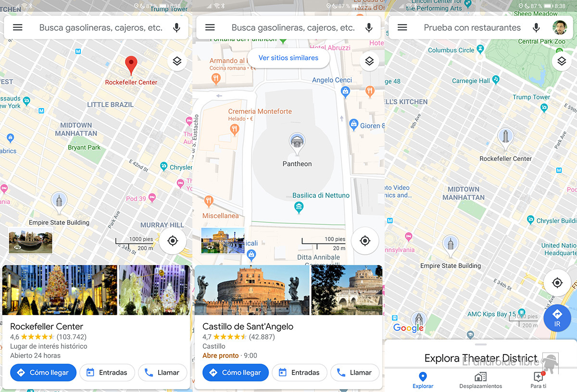Center on my location on the right phone screen
This screenshot has height=392, width=577.
pyautogui.click(x=557, y=283)
